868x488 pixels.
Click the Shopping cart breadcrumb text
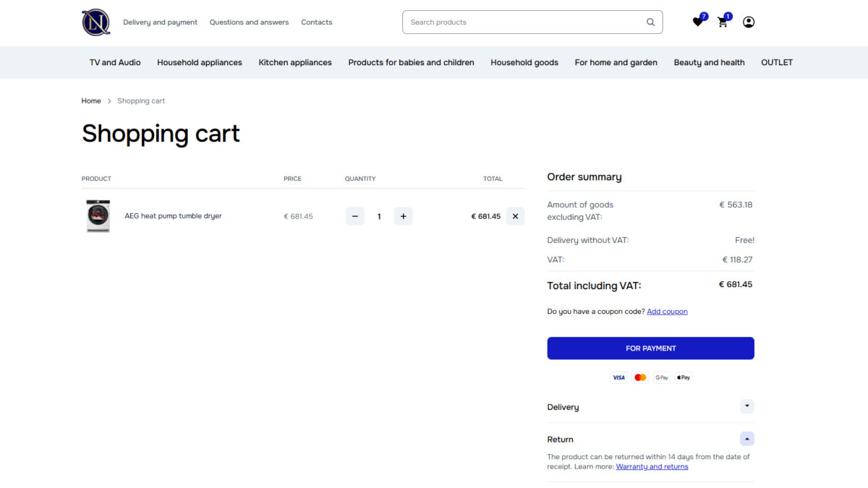(x=141, y=101)
